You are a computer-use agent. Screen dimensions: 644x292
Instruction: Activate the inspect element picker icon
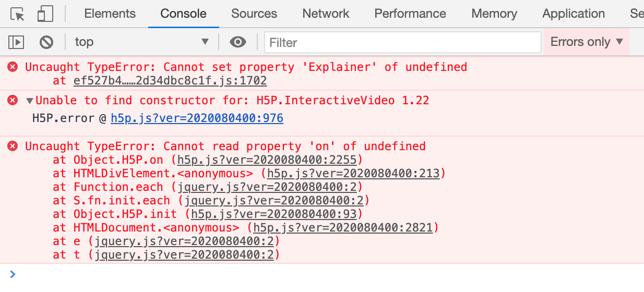18,14
